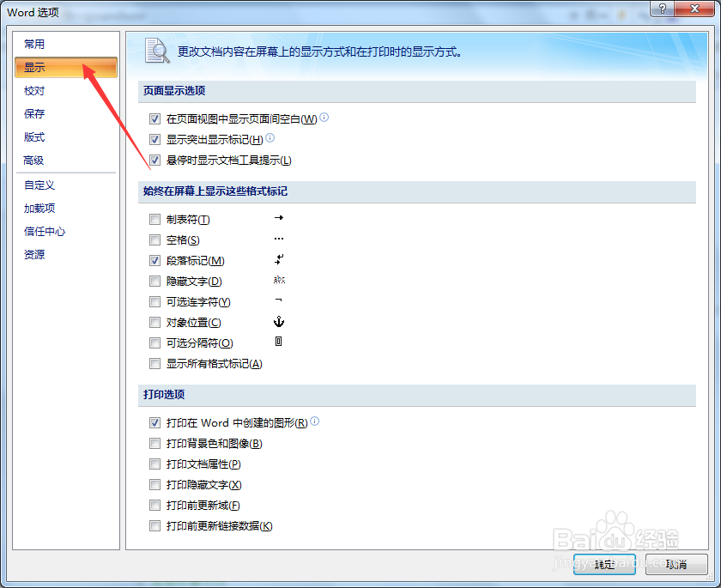This screenshot has height=588, width=721.
Task: Enable 对象位置 checkbox
Action: point(155,322)
